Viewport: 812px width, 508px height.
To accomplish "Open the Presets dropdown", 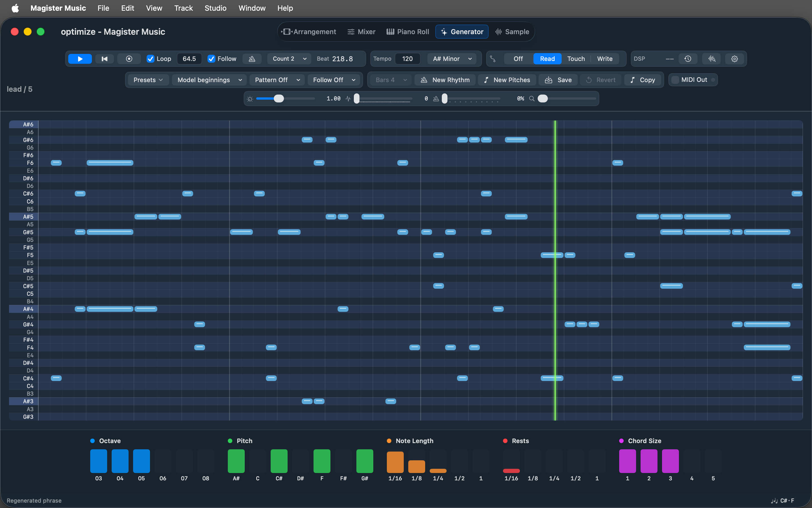I will tap(148, 80).
